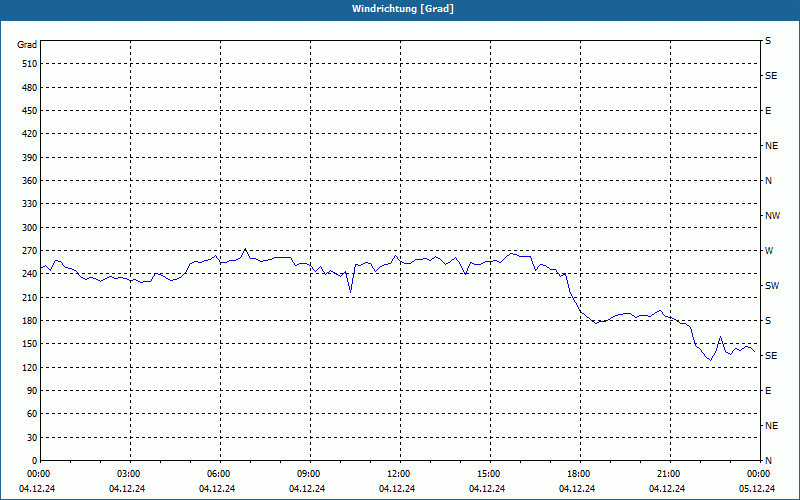Click the "300" y-axis tick label
Image resolution: width=800 pixels, height=500 pixels.
[30, 228]
